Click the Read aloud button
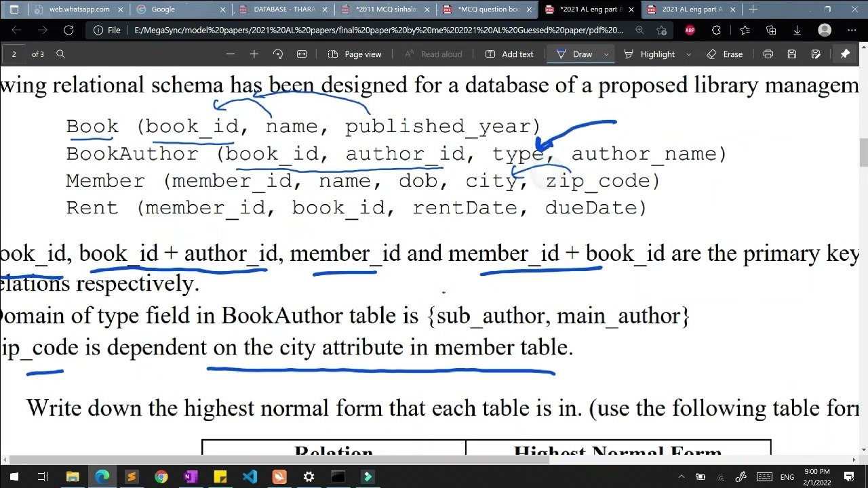The width and height of the screenshot is (868, 488). click(433, 54)
